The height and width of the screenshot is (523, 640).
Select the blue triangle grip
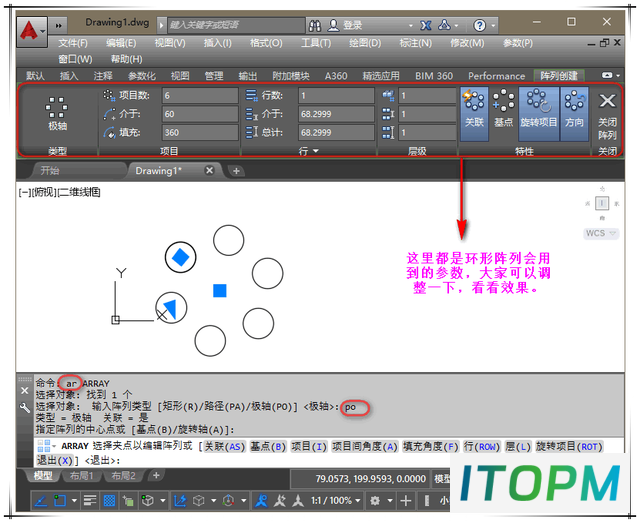(x=170, y=309)
